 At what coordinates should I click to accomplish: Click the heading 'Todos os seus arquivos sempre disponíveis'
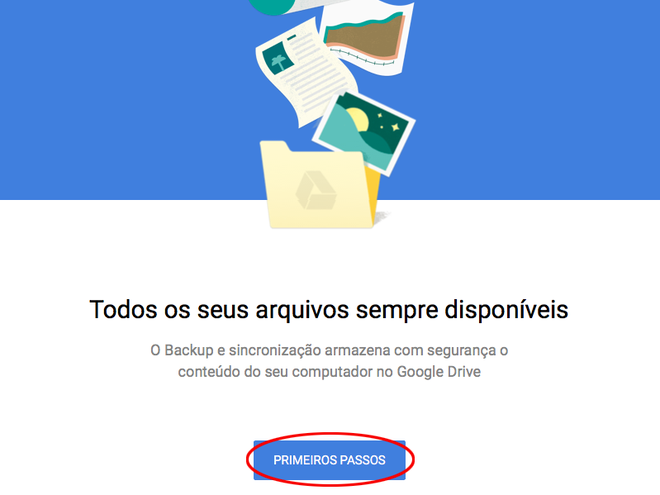tap(329, 310)
